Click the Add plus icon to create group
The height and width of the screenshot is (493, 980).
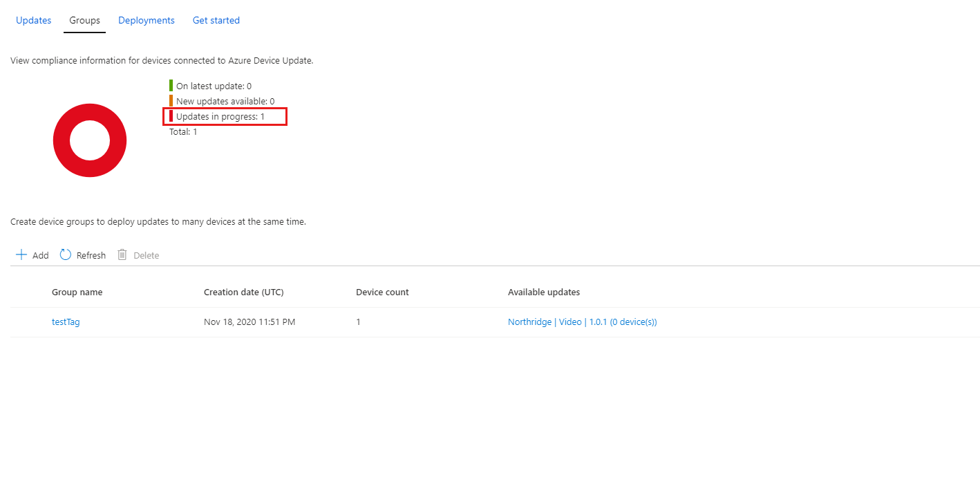point(21,254)
